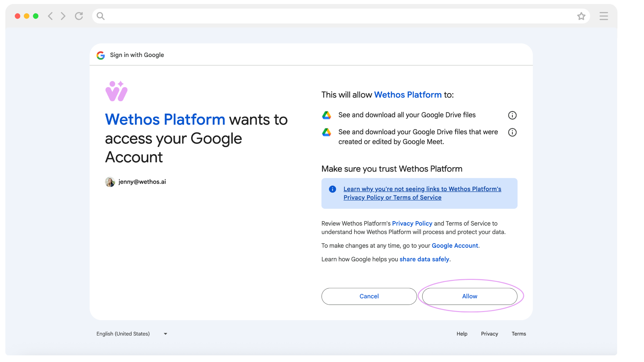Close the window with the red button
644x362 pixels.
point(17,16)
